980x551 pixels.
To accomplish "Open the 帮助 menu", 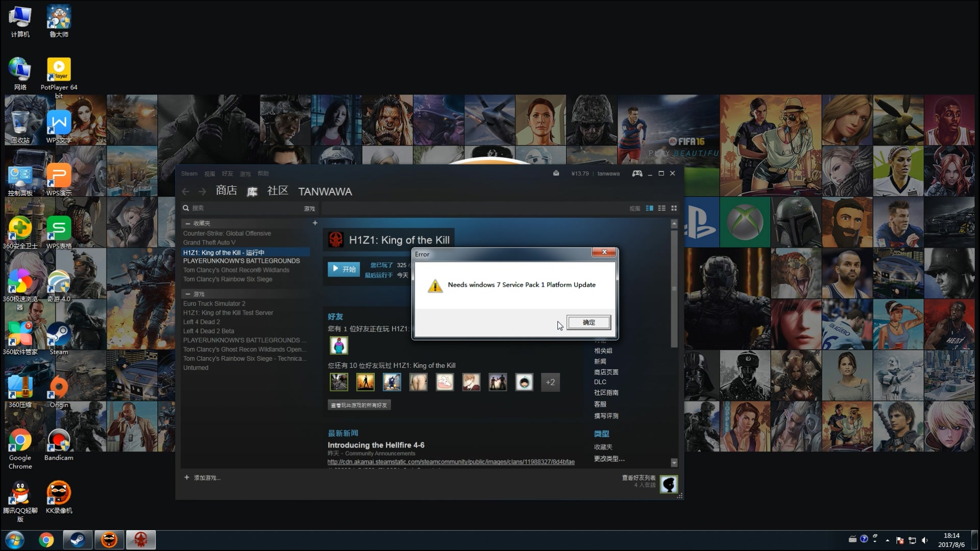I will coord(263,174).
